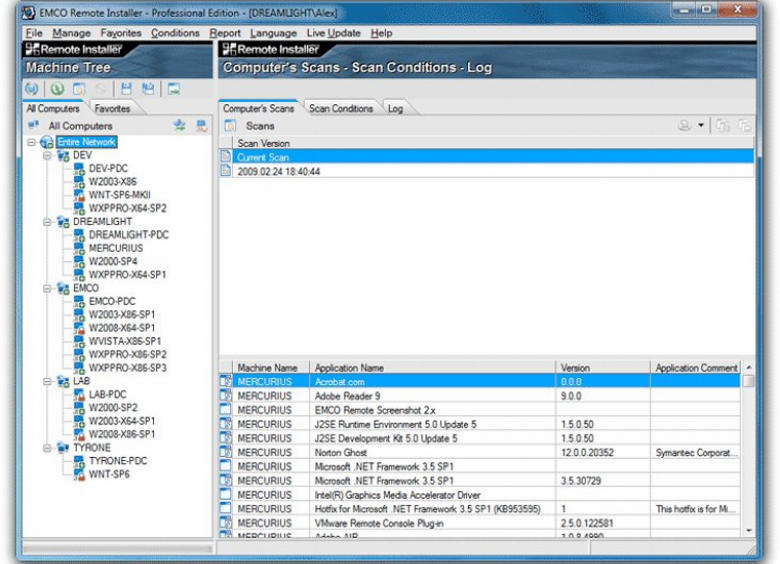Click the row icon beside Norton Ghost
The width and height of the screenshot is (780, 564).
(x=226, y=452)
